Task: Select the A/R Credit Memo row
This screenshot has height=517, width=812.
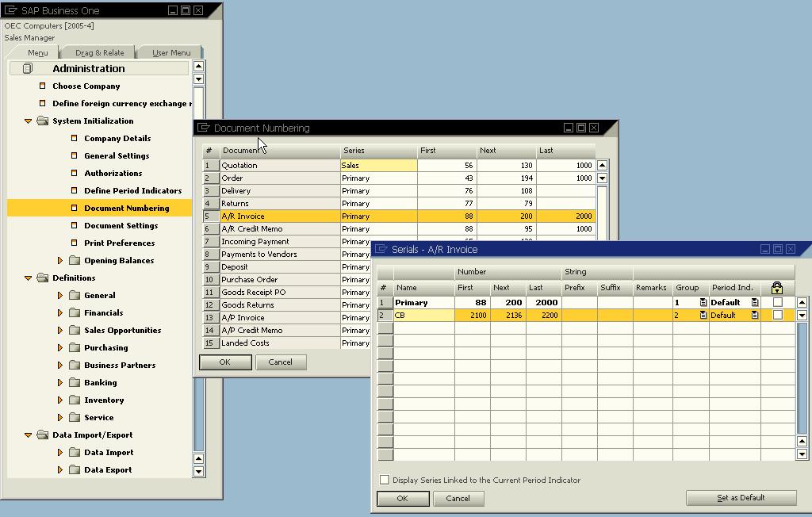Action: coord(399,228)
